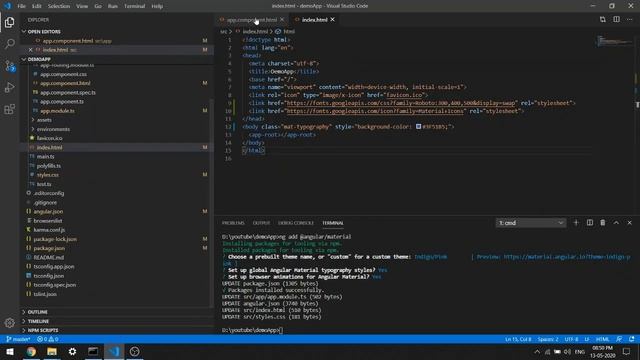This screenshot has height=360, width=640.
Task: Click UTF-8 encoding in status bar
Action: 571,339
